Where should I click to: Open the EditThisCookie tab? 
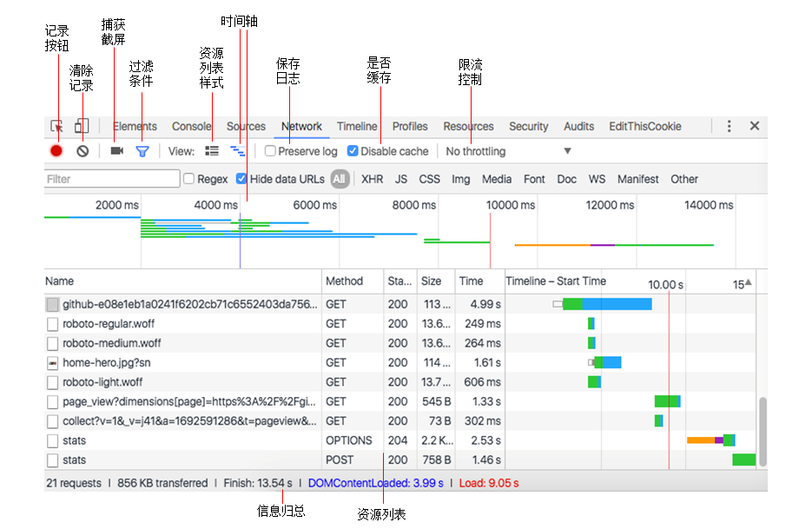point(644,127)
